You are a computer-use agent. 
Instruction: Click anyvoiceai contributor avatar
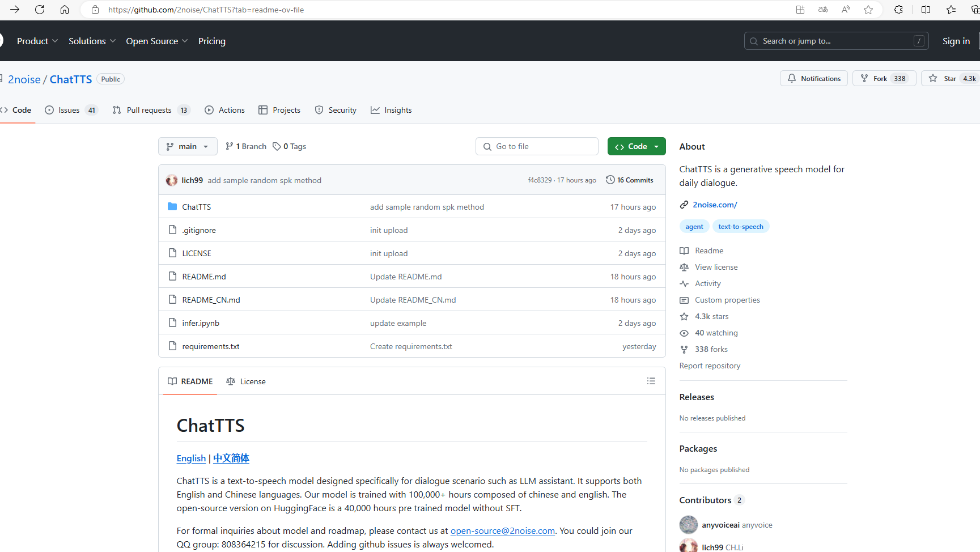(x=689, y=525)
